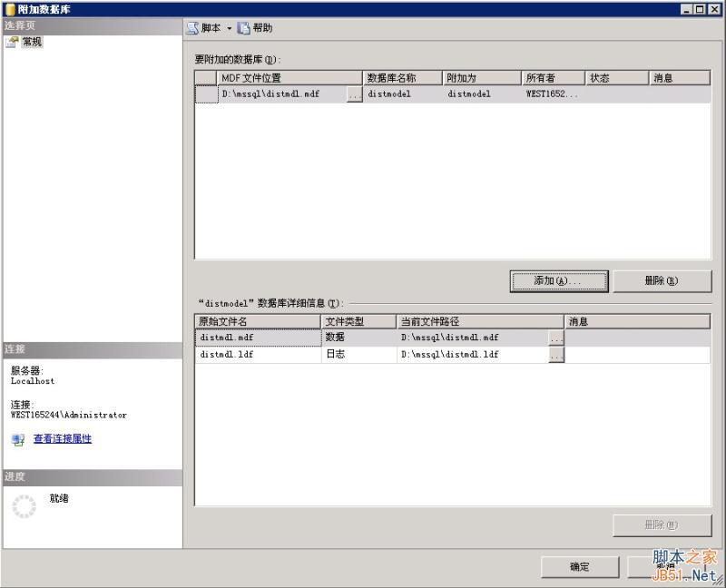Click the 添加 button to add database

(558, 281)
